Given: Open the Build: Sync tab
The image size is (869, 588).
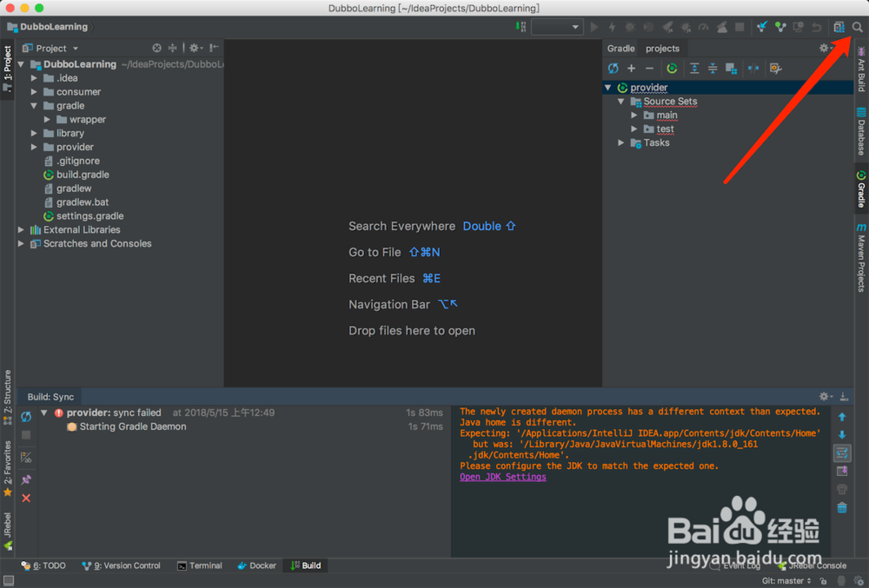Looking at the screenshot, I should (x=50, y=396).
